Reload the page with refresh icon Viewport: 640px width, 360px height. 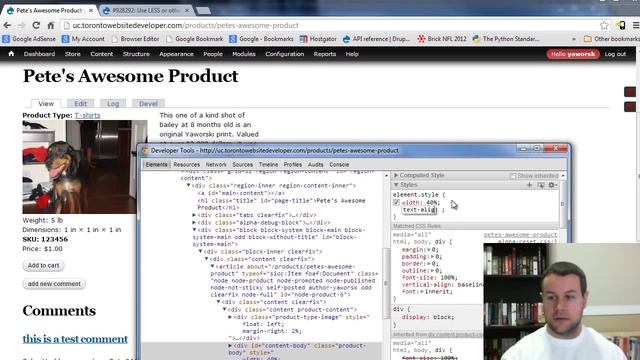[36, 25]
